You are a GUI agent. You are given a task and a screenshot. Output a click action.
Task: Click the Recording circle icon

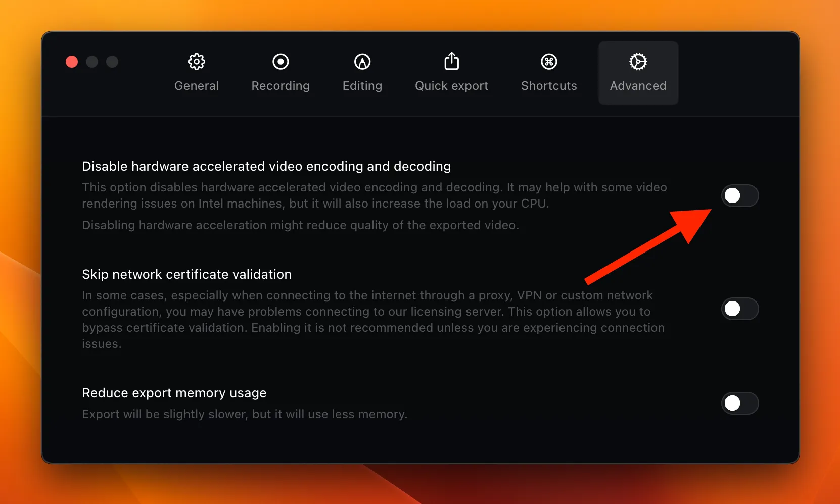coord(281,62)
